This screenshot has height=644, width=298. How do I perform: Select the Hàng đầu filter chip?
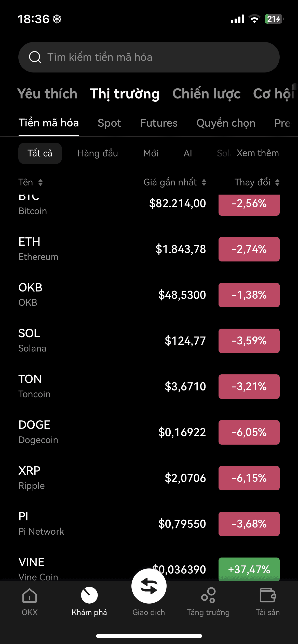[98, 153]
